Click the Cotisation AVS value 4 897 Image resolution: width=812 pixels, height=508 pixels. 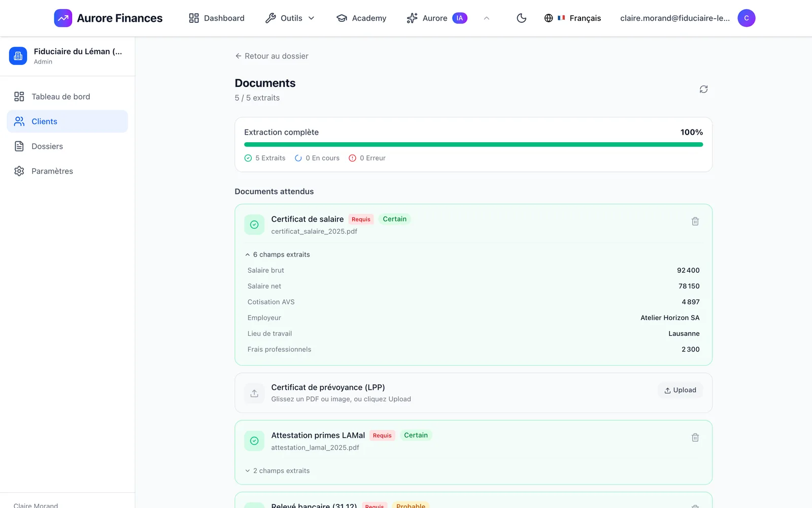coord(691,302)
